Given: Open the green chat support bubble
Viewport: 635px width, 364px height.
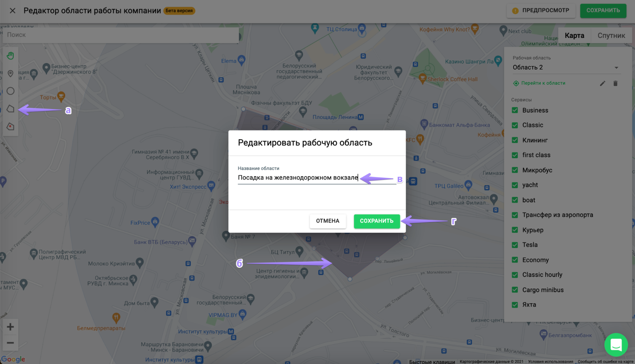Looking at the screenshot, I should click(616, 345).
